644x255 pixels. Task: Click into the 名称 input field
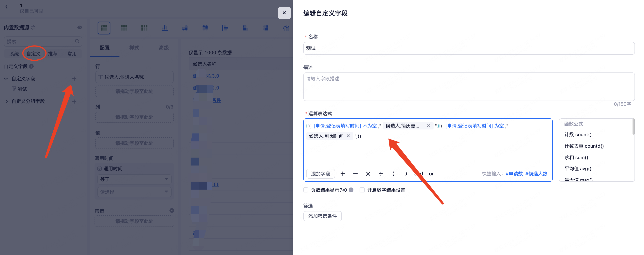tap(469, 48)
